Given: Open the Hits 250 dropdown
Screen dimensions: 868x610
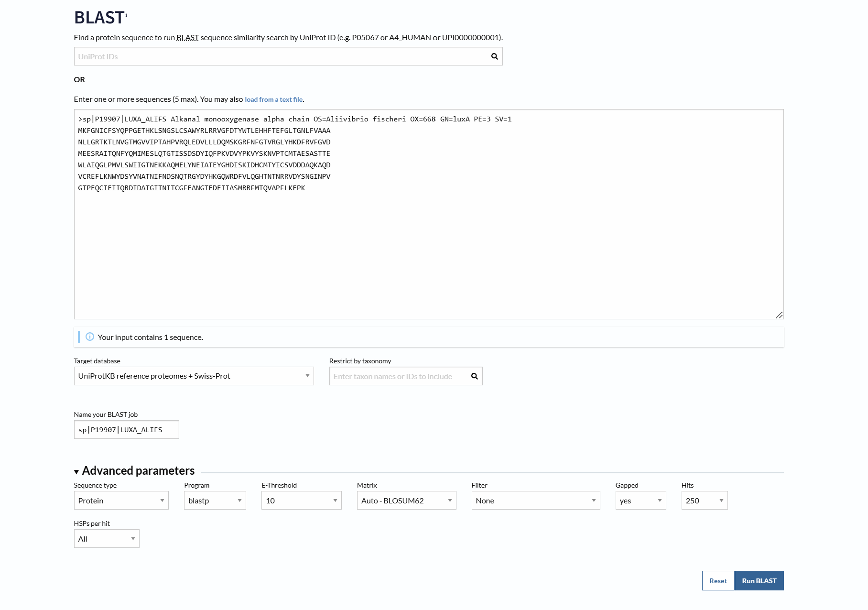Looking at the screenshot, I should point(704,501).
